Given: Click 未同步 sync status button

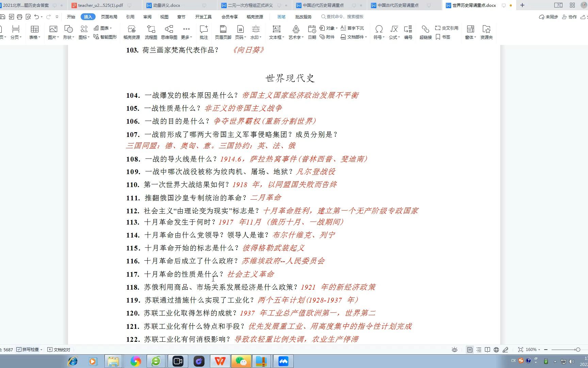Looking at the screenshot, I should 549,17.
